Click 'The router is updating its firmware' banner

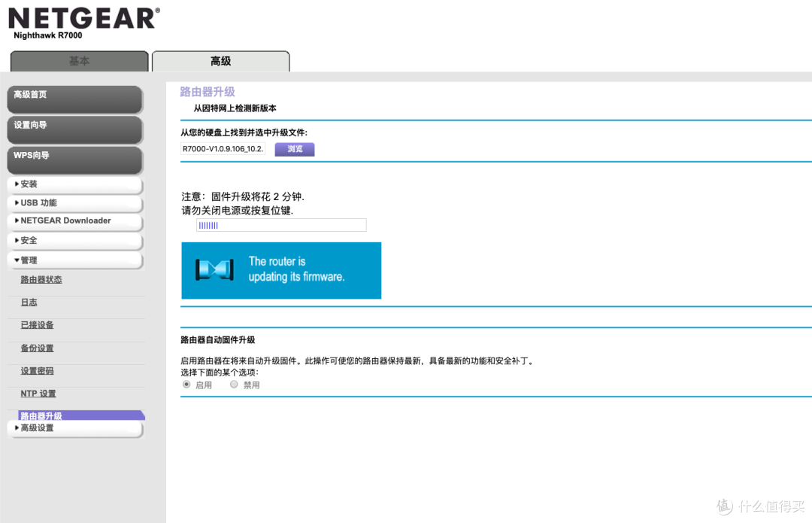(x=281, y=271)
